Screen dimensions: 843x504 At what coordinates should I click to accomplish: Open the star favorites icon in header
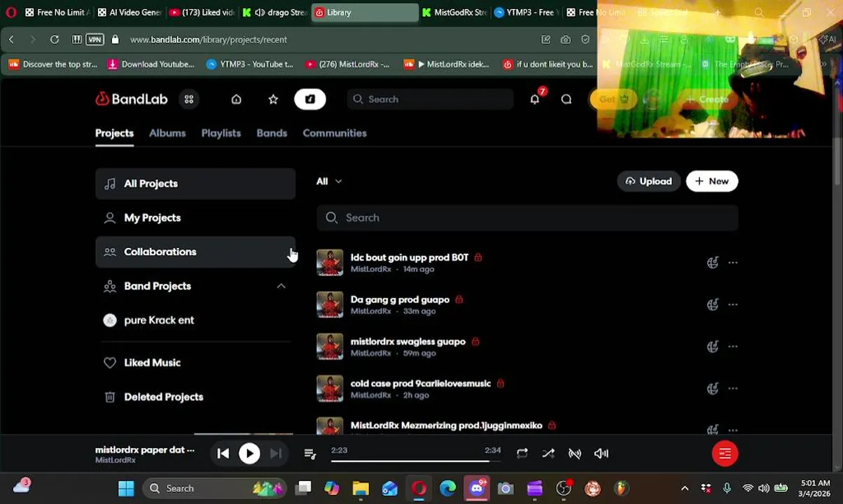tap(273, 99)
